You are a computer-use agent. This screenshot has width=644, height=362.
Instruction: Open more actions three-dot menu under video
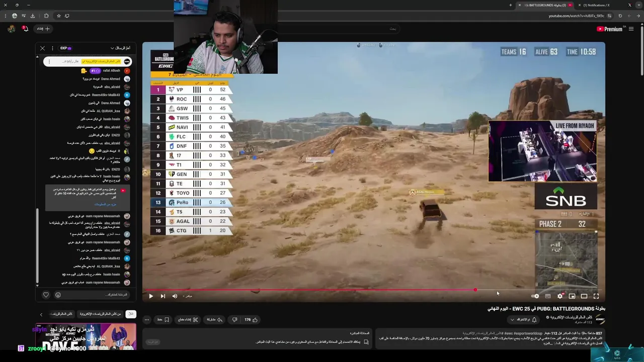pyautogui.click(x=147, y=320)
